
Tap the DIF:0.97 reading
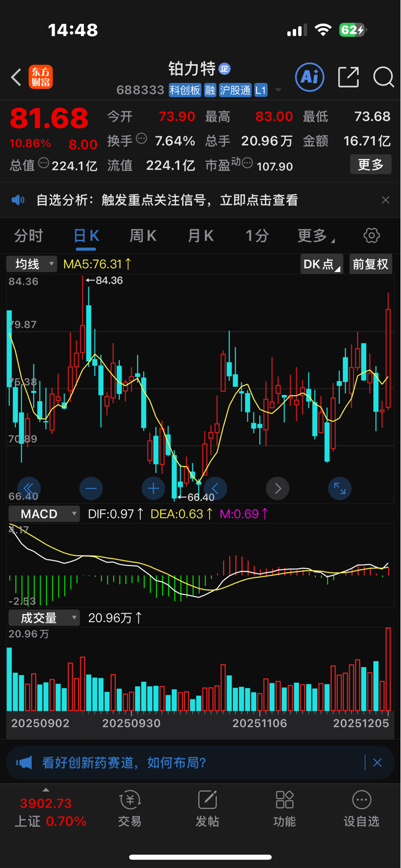click(116, 514)
